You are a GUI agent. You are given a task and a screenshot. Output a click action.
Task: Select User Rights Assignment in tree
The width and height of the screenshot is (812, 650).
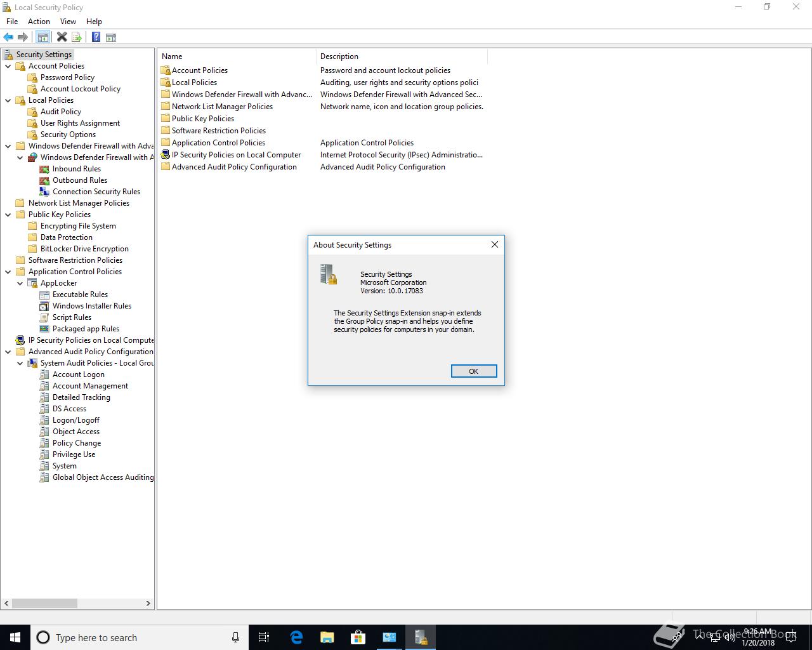[80, 123]
